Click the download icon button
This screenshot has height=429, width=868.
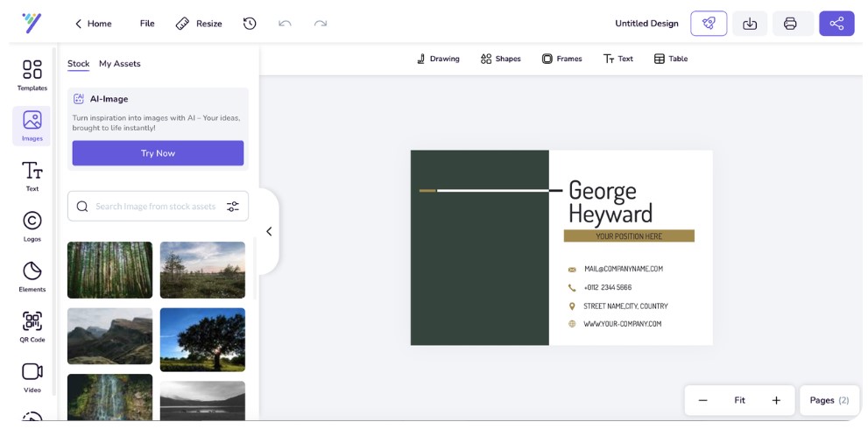point(750,24)
